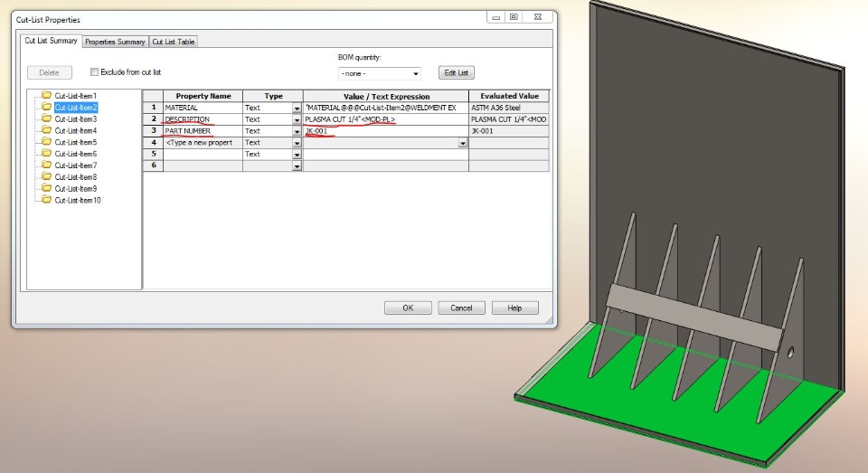Open Type dropdown for MATERIAL row
868x473 pixels.
297,108
